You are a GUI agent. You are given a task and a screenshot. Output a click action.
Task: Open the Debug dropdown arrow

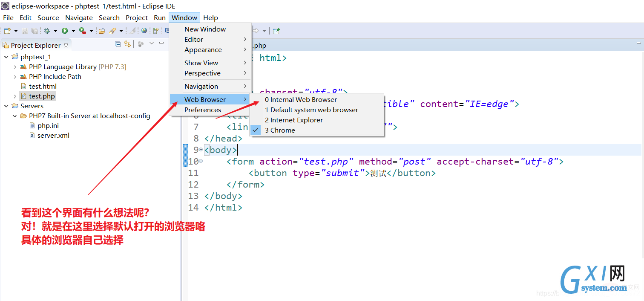(55, 31)
